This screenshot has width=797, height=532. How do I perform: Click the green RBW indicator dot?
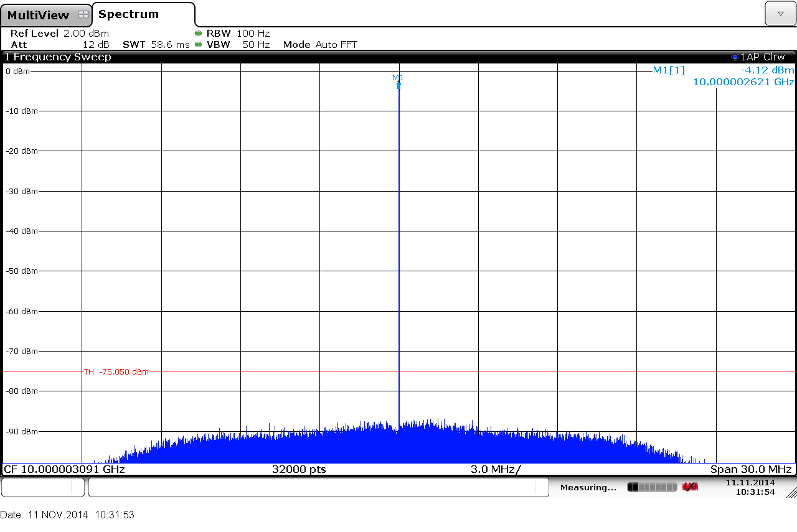pyautogui.click(x=199, y=34)
